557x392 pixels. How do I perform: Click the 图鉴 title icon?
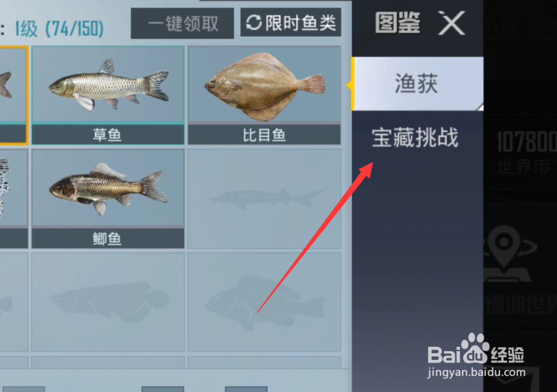(x=397, y=23)
